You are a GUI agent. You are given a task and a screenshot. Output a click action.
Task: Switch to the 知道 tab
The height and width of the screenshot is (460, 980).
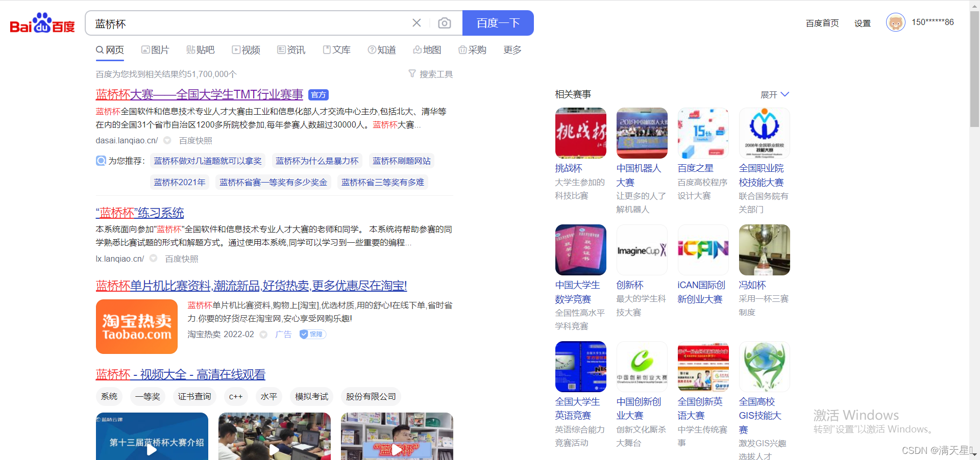click(x=382, y=50)
